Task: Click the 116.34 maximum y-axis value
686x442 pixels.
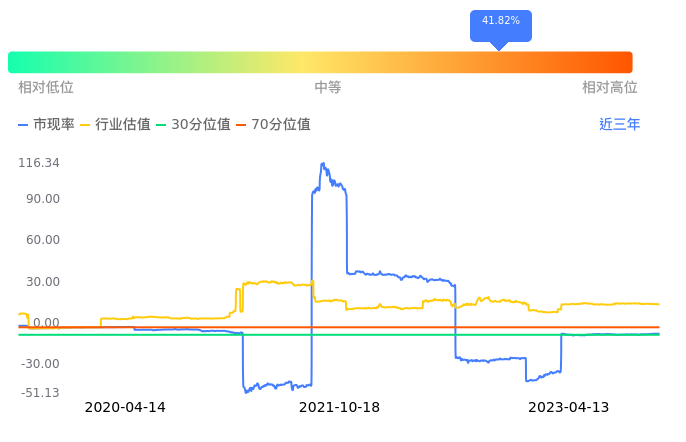Action: coord(39,163)
